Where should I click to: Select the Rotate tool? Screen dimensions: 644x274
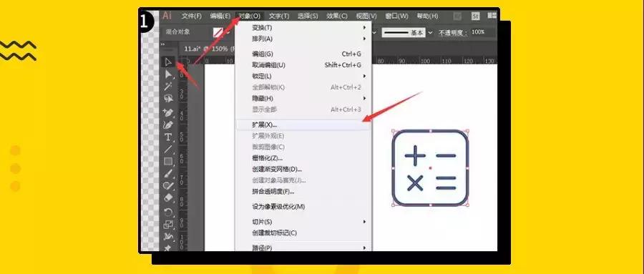pos(168,212)
